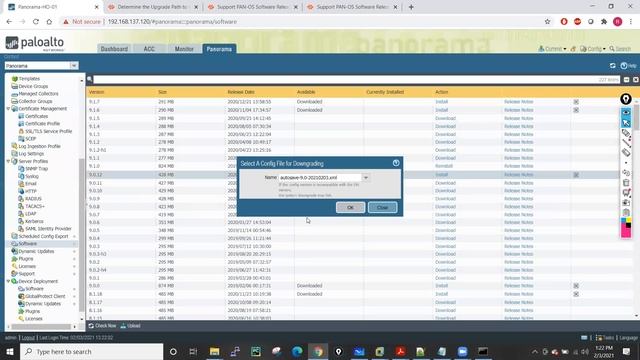
Task: Click Download for version 9.1.5
Action: (x=445, y=118)
